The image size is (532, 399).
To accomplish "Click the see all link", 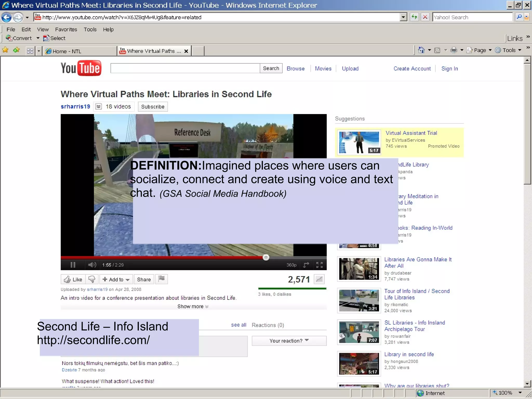I will (x=239, y=325).
